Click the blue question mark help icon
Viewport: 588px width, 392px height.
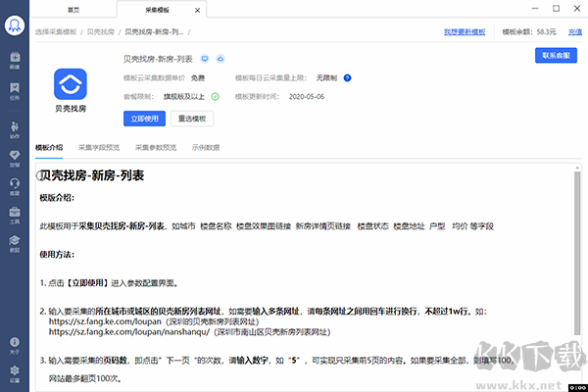tap(347, 78)
